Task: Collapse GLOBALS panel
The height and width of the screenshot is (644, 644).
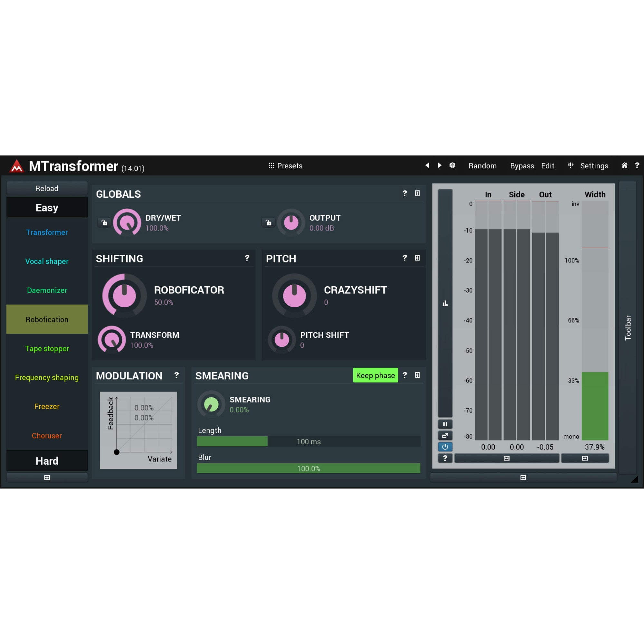Action: (x=417, y=193)
